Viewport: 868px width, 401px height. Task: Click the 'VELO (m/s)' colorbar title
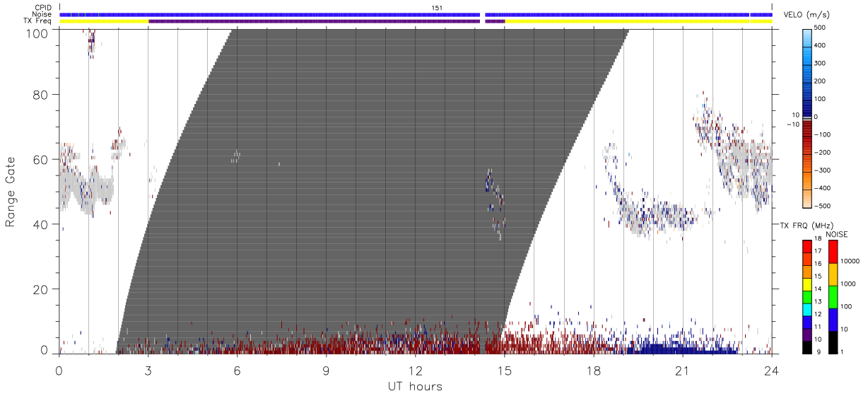(x=807, y=15)
